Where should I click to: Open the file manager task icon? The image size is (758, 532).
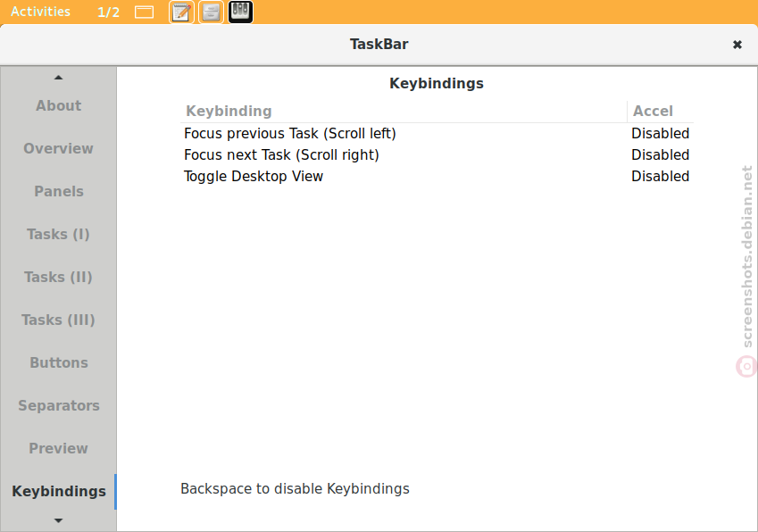[212, 12]
